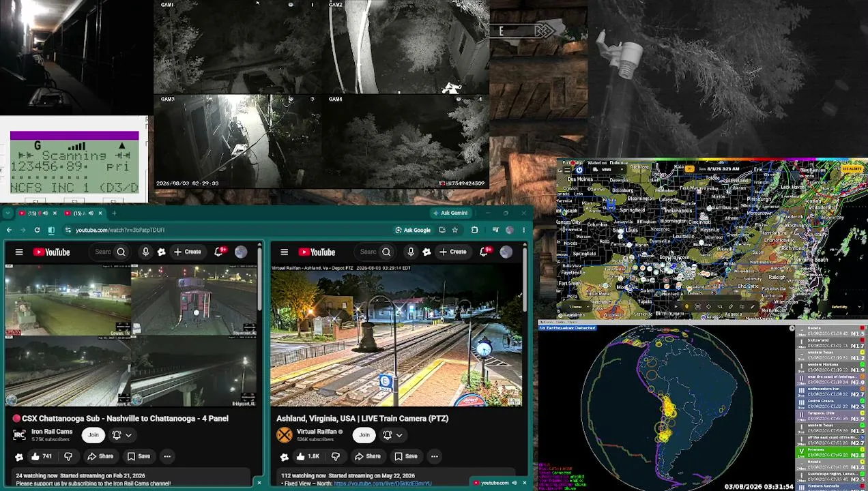The image size is (868, 491).
Task: Open the Chrome three-dot menu
Action: click(523, 230)
